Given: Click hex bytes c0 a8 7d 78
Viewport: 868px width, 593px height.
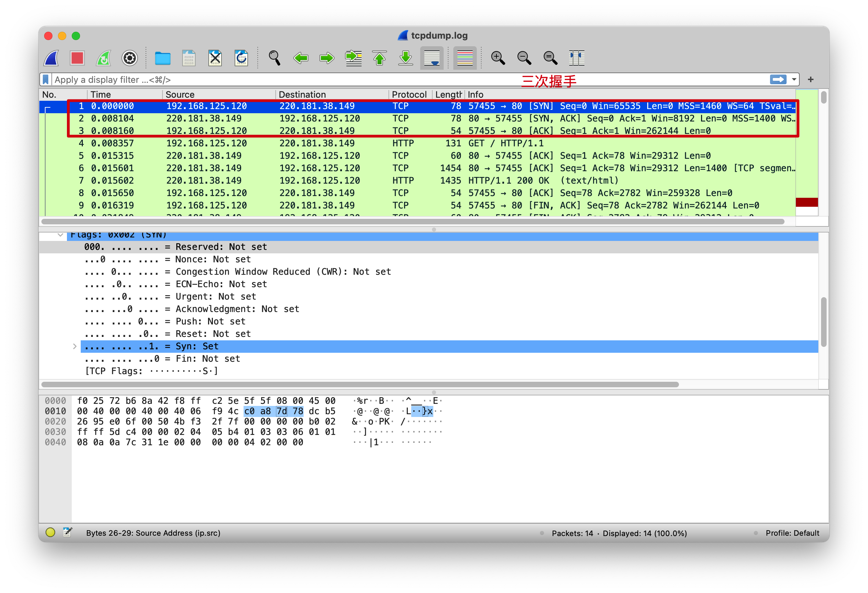Looking at the screenshot, I should 273,411.
